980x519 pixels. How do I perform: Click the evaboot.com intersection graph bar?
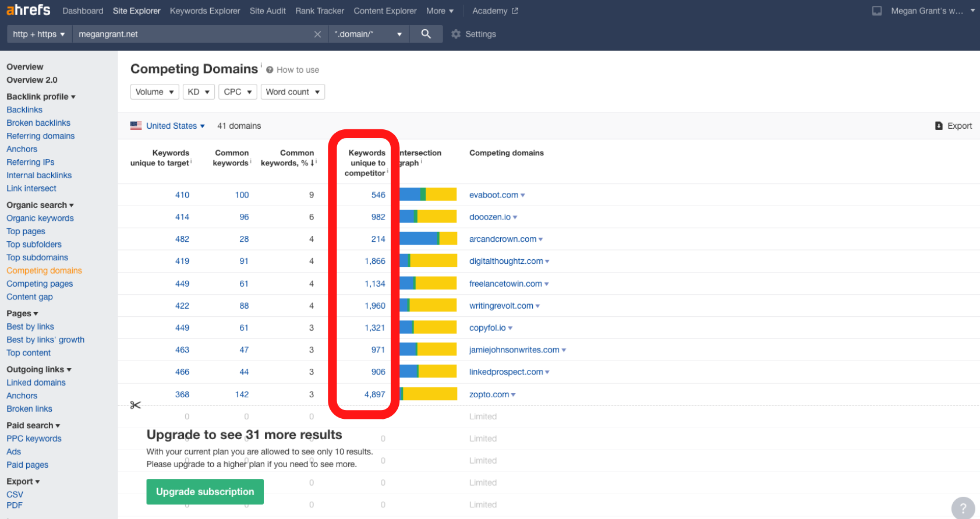pyautogui.click(x=428, y=195)
